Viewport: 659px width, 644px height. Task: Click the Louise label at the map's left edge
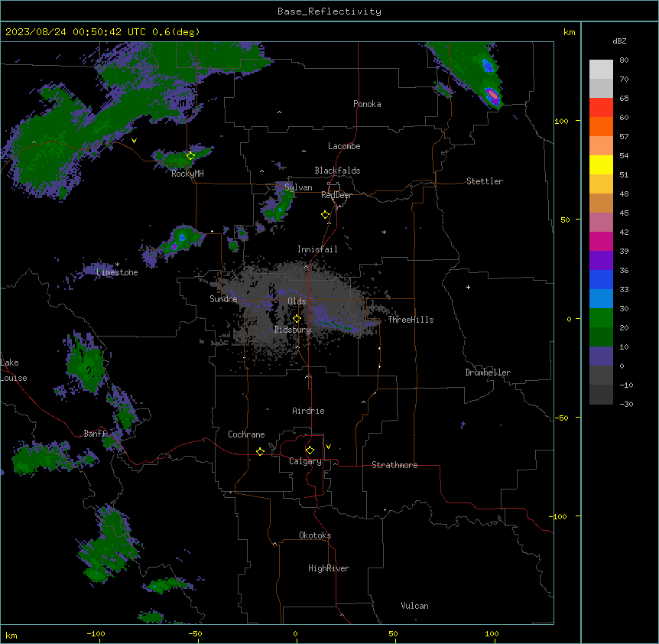click(x=14, y=378)
